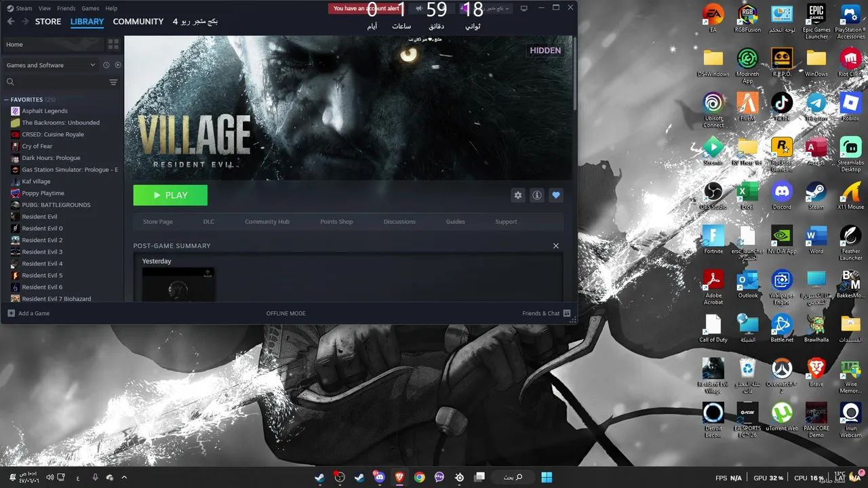Screen dimensions: 868x488
Task: Open the Fortnite desktop icon
Action: click(713, 240)
